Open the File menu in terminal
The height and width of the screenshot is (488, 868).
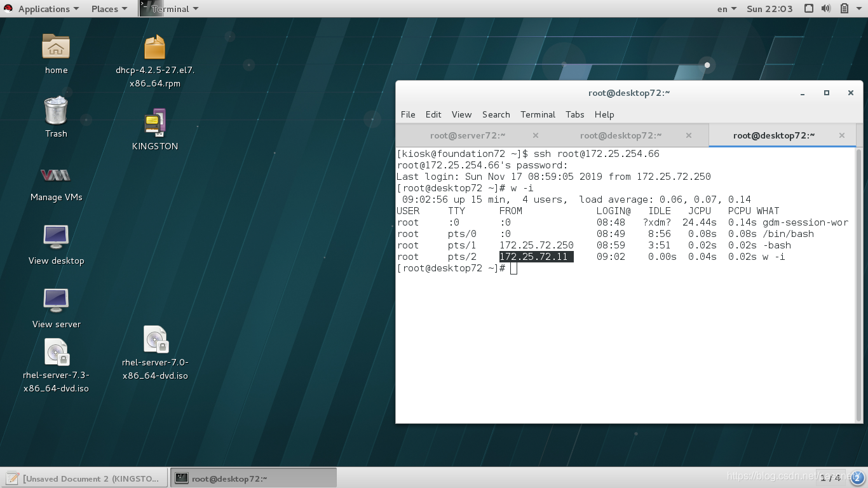tap(408, 114)
